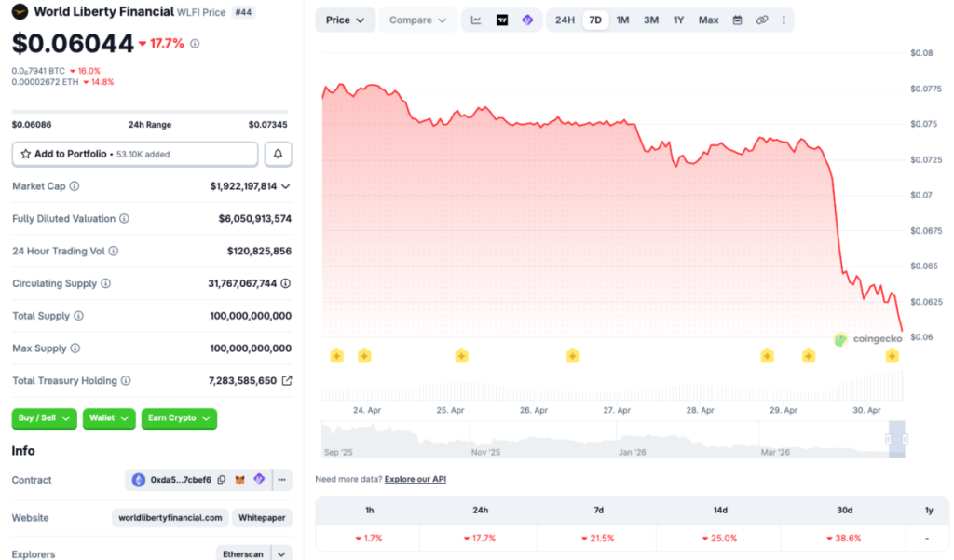Open the Explore our API link
954x560 pixels.
pyautogui.click(x=416, y=479)
